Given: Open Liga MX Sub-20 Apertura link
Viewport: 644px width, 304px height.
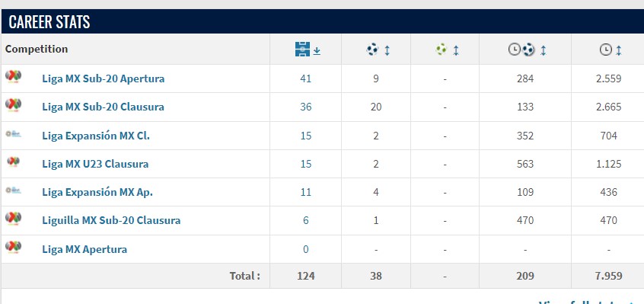Looking at the screenshot, I should point(103,78).
